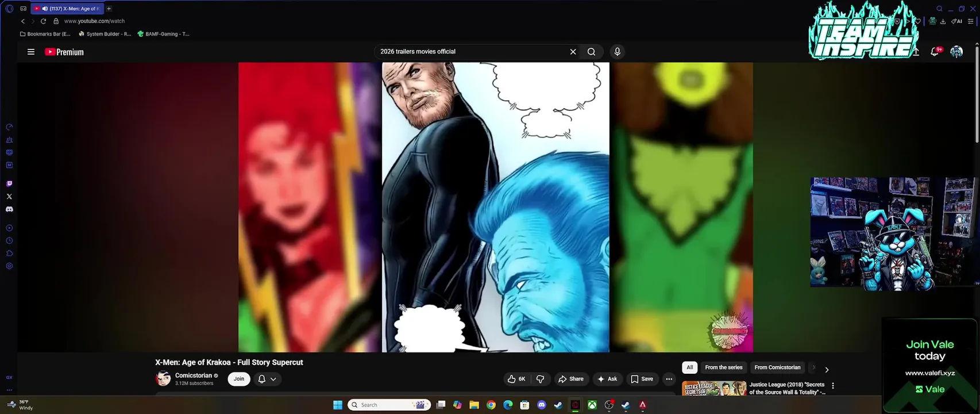Screen dimensions: 980x414
Task: Open YouTube notifications bell
Action: coord(935,52)
